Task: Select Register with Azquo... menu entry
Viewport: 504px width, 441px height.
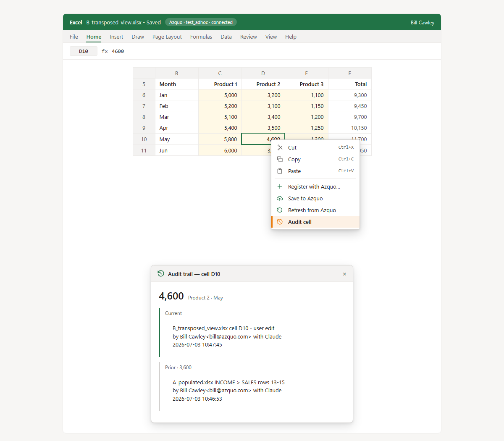Action: click(315, 186)
